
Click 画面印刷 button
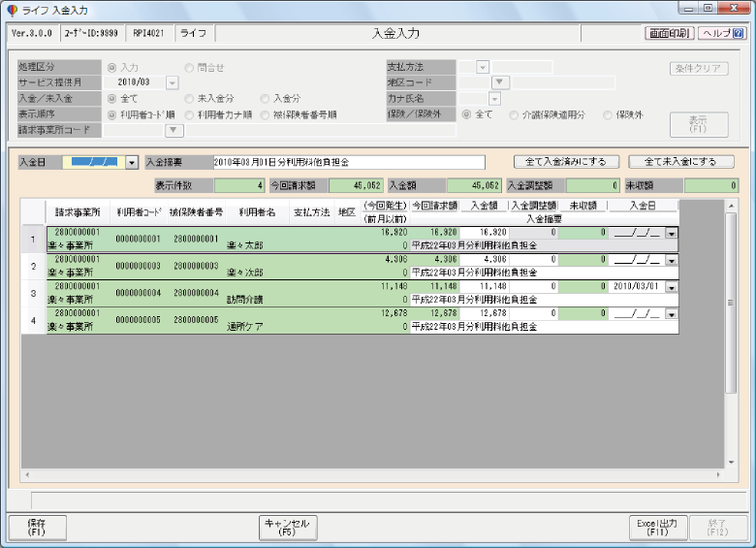[669, 33]
